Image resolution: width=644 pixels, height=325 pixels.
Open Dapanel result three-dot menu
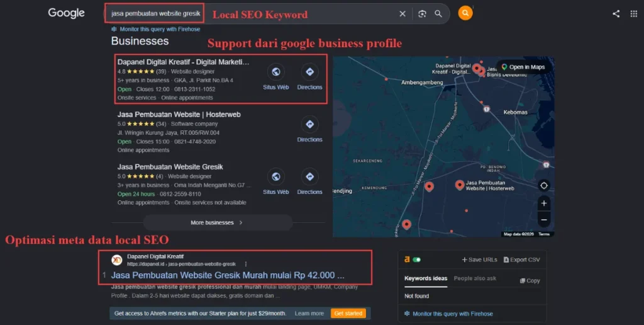(246, 264)
